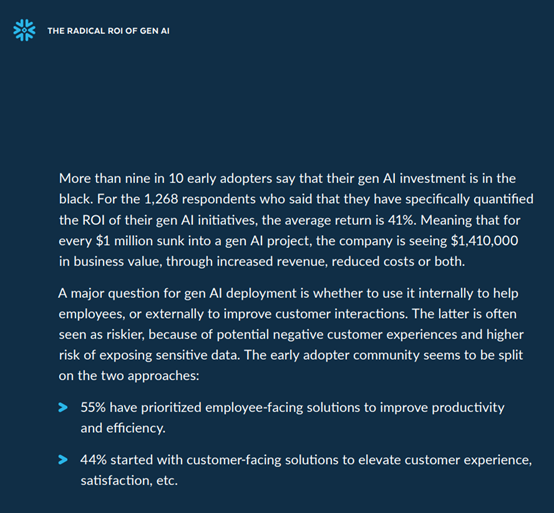The image size is (554, 513).
Task: Click the text "satisfaction, etc."
Action: click(x=129, y=480)
